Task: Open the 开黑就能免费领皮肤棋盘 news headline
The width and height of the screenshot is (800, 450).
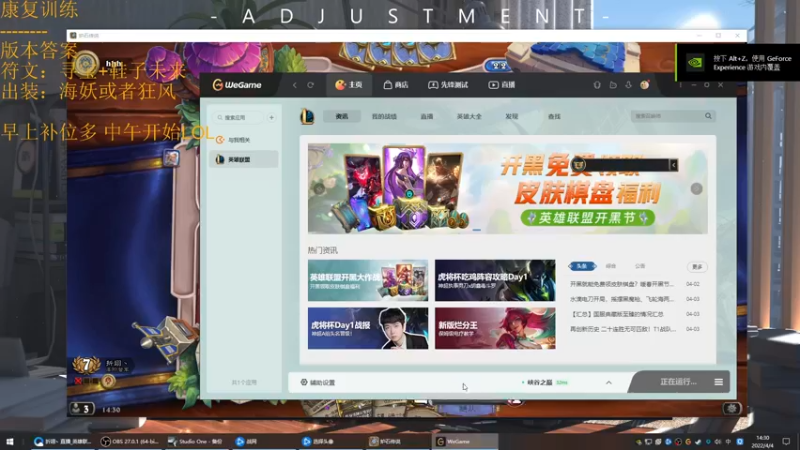Action: 621,284
